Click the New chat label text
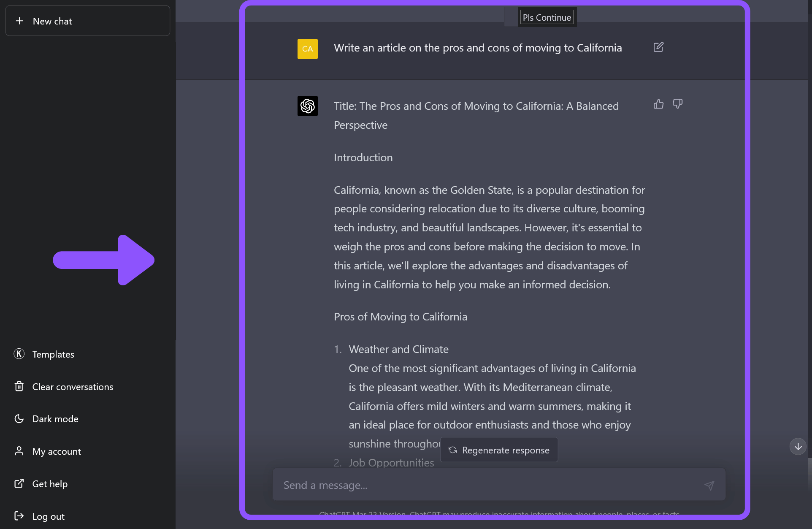The width and height of the screenshot is (812, 529). tap(52, 21)
